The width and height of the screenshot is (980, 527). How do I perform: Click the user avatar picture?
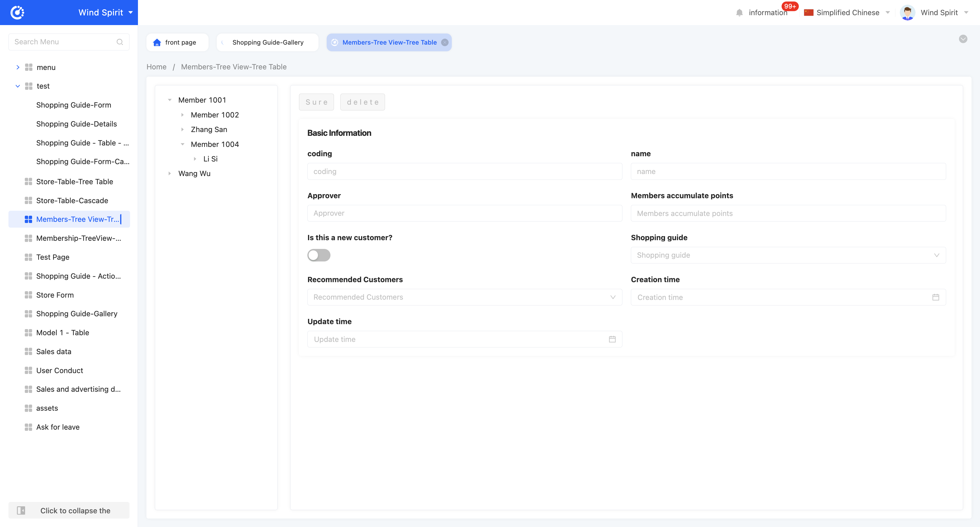coord(907,13)
